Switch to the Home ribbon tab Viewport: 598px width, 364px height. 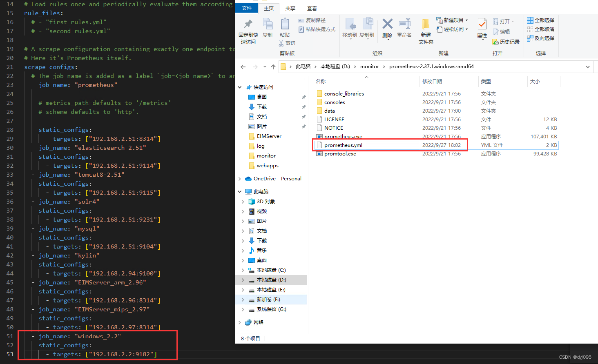coord(268,9)
